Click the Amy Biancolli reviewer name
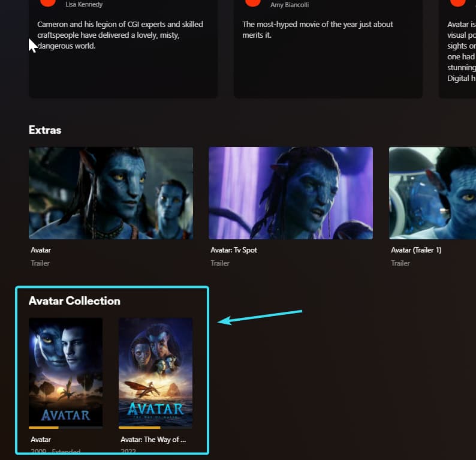The height and width of the screenshot is (460, 476). point(290,5)
